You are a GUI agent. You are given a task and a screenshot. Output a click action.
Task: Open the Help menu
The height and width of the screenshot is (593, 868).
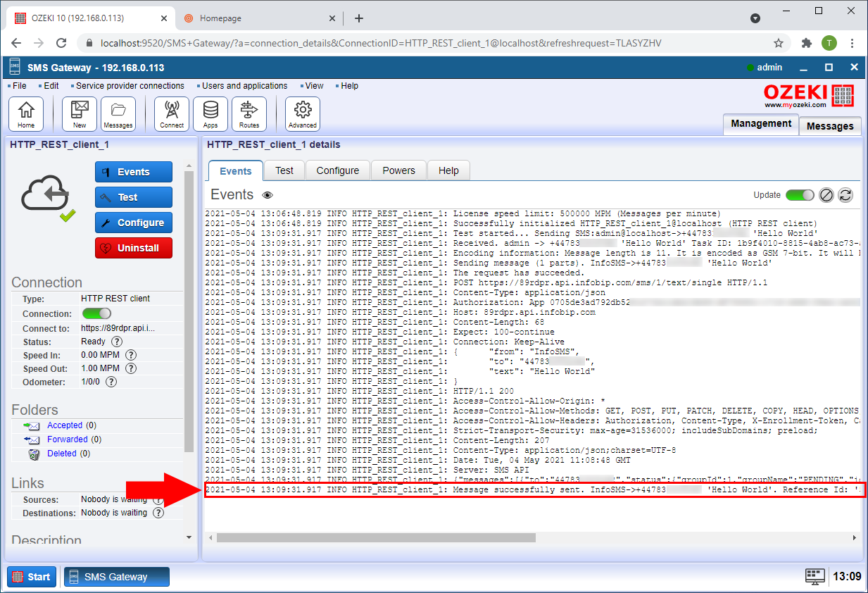[349, 86]
